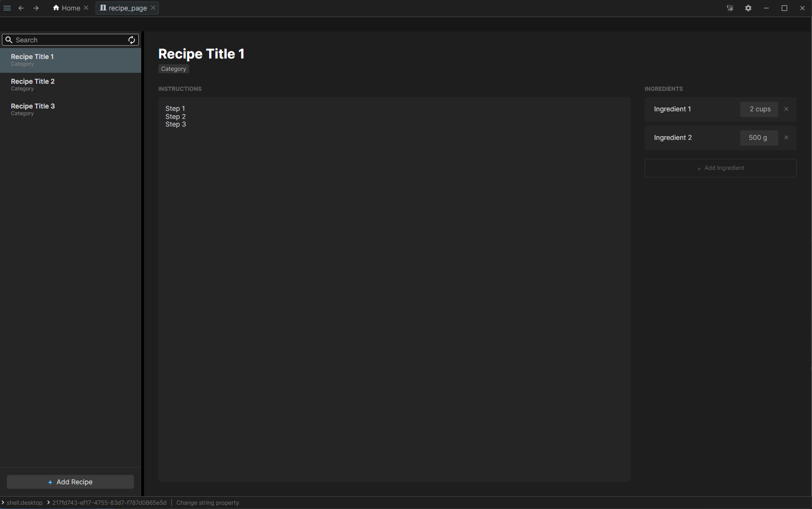Click the Add Ingredient button
The height and width of the screenshot is (509, 812).
click(x=720, y=168)
